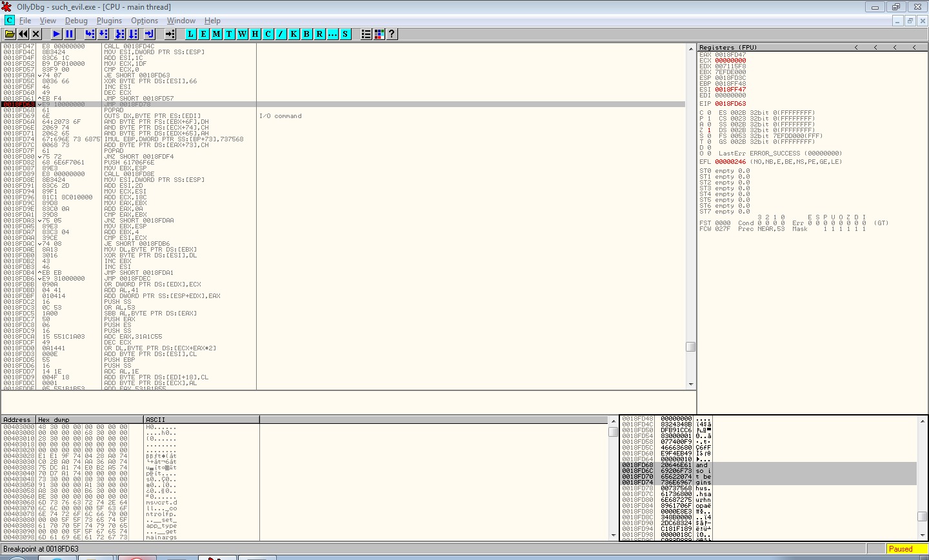Click the disassembly scrollbar thumb
This screenshot has width=929, height=560.
pyautogui.click(x=690, y=346)
